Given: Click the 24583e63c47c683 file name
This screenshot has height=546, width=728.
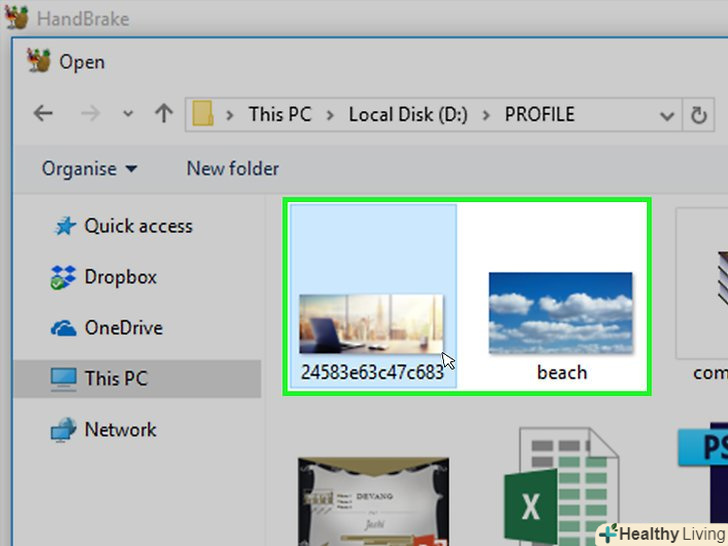Looking at the screenshot, I should [x=372, y=372].
